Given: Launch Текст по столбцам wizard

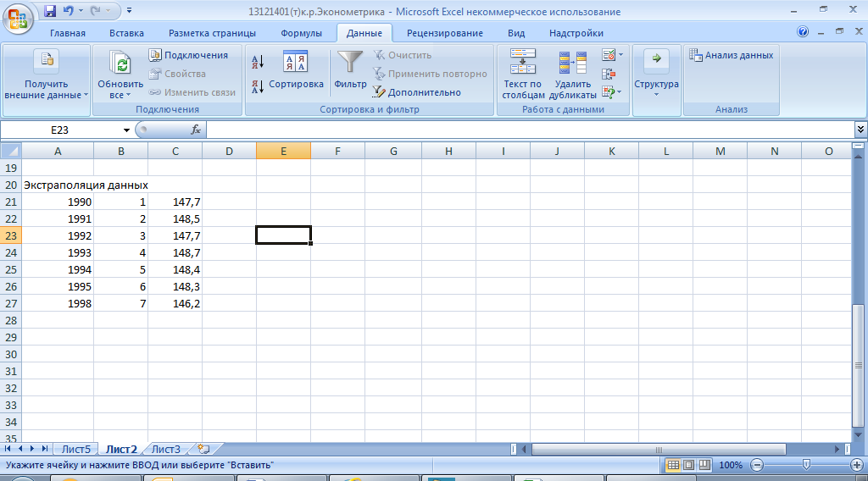Looking at the screenshot, I should click(523, 75).
